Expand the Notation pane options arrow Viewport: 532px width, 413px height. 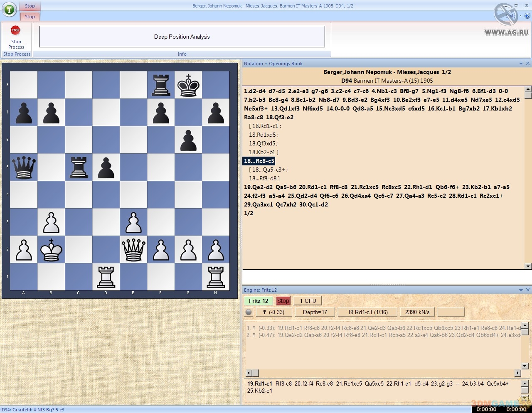pos(521,64)
